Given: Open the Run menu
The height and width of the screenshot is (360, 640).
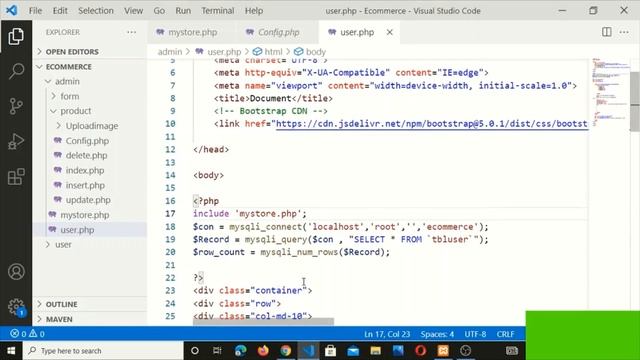Looking at the screenshot, I should 183,11.
